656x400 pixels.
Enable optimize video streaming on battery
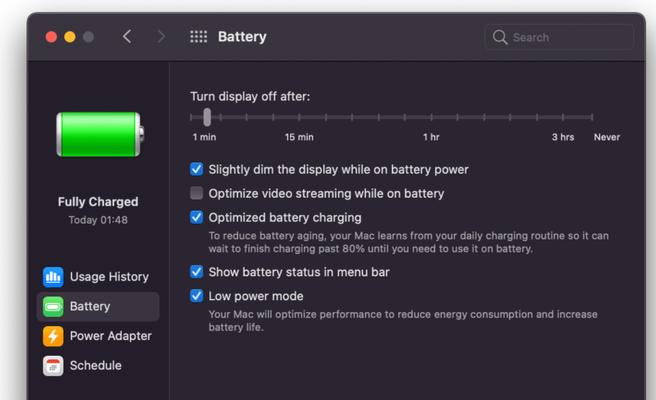(196, 193)
